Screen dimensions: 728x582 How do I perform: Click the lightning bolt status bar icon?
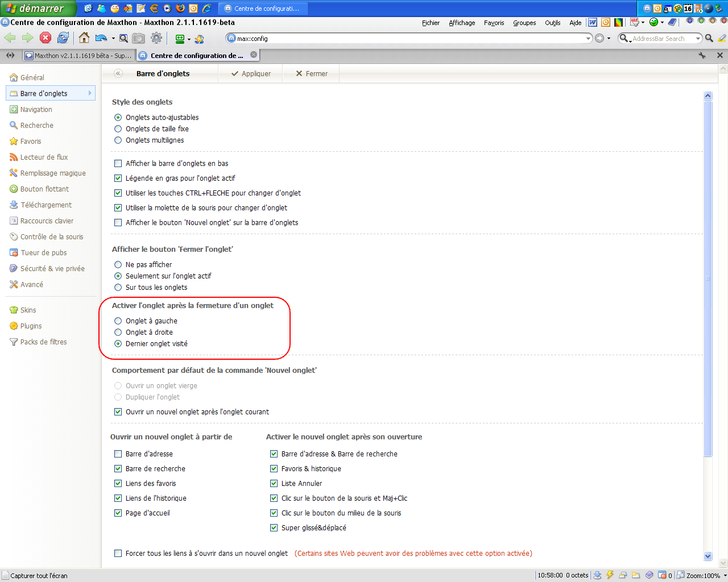pyautogui.click(x=610, y=575)
